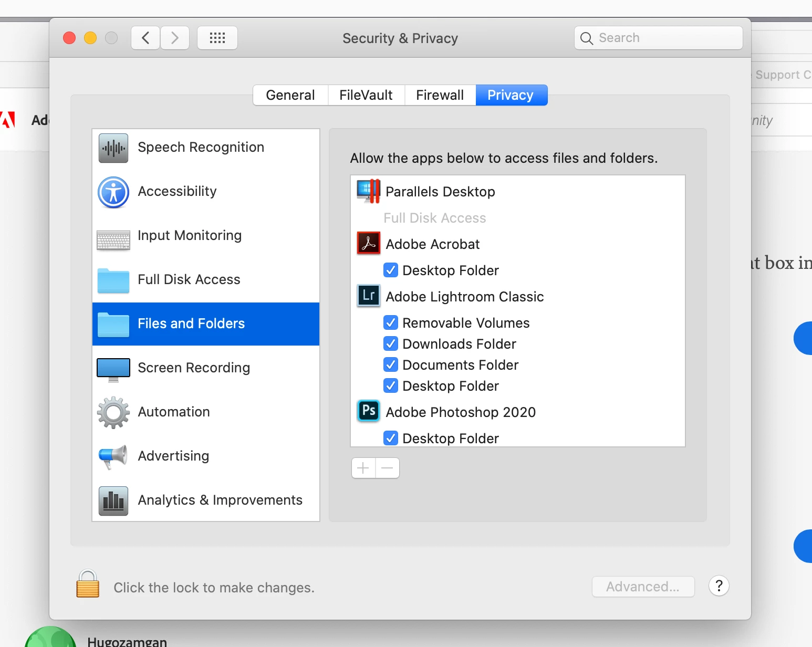Screen dimensions: 812x647
Task: Uncheck Desktop Folder under Lightroom Classic
Action: 391,385
